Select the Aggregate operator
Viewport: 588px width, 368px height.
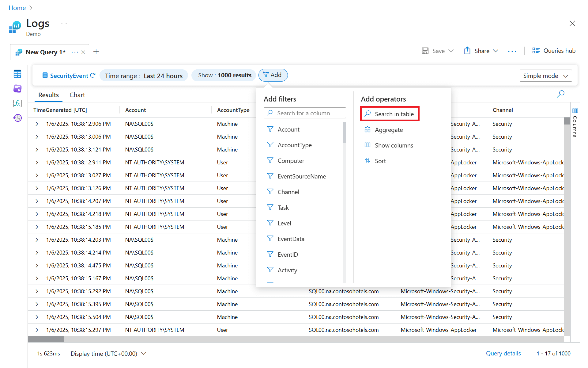(x=389, y=130)
